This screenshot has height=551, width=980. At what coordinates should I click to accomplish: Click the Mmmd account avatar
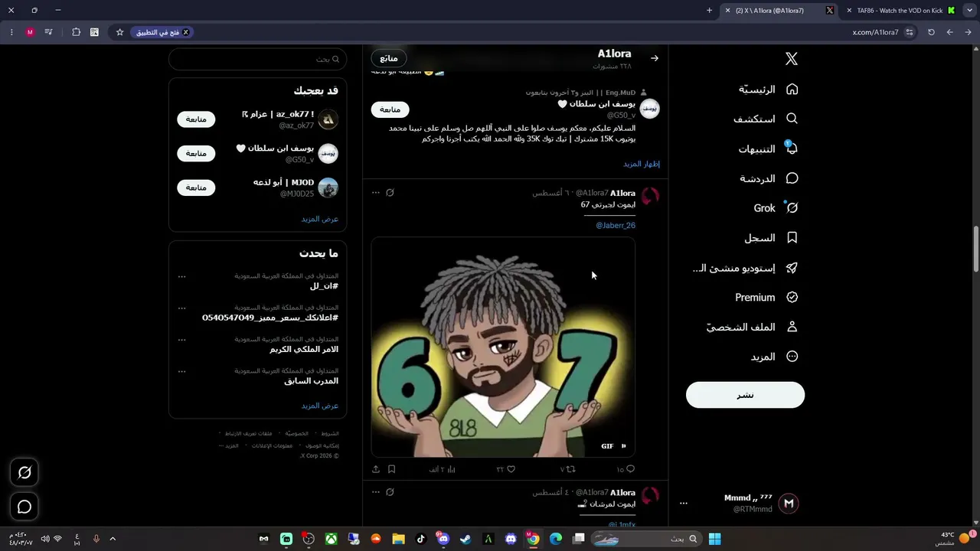tap(789, 504)
